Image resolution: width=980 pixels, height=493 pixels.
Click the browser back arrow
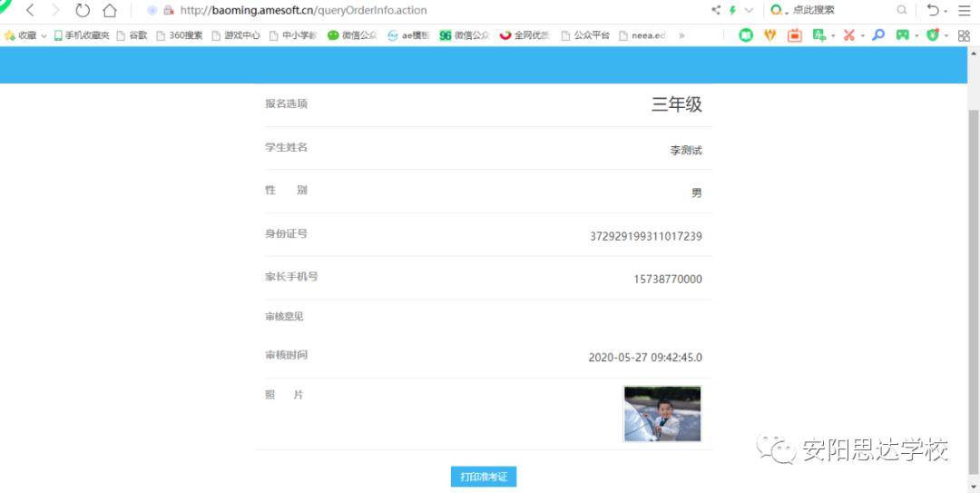tap(30, 11)
